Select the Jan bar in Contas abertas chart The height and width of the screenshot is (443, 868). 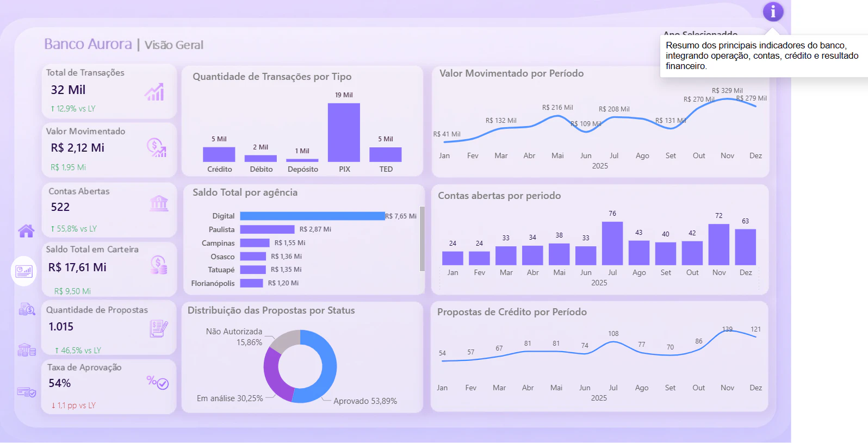pyautogui.click(x=452, y=258)
